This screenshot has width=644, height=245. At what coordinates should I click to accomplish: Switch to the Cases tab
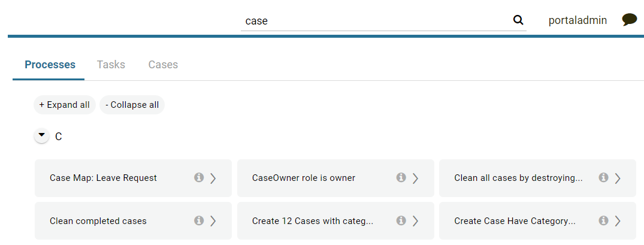point(163,65)
